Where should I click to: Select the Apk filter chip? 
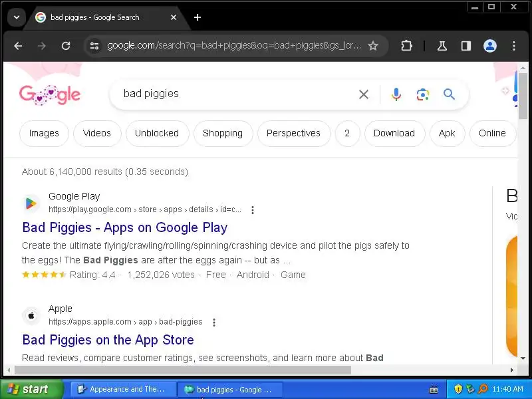click(x=447, y=134)
